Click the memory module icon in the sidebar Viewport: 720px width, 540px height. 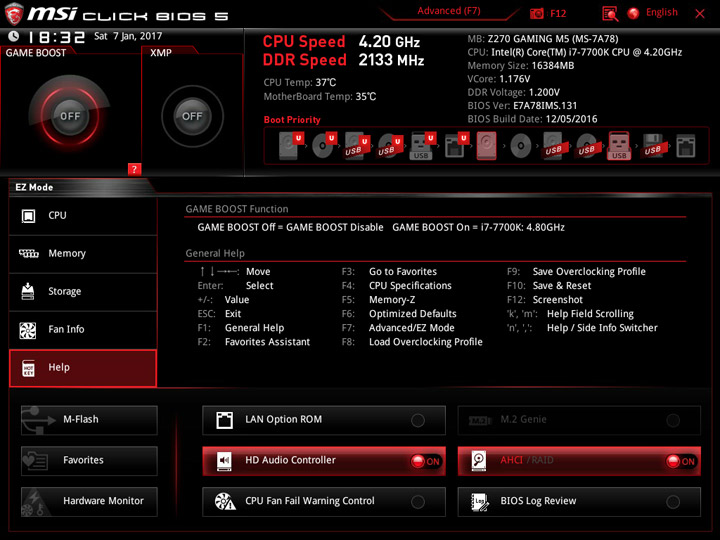pos(28,253)
